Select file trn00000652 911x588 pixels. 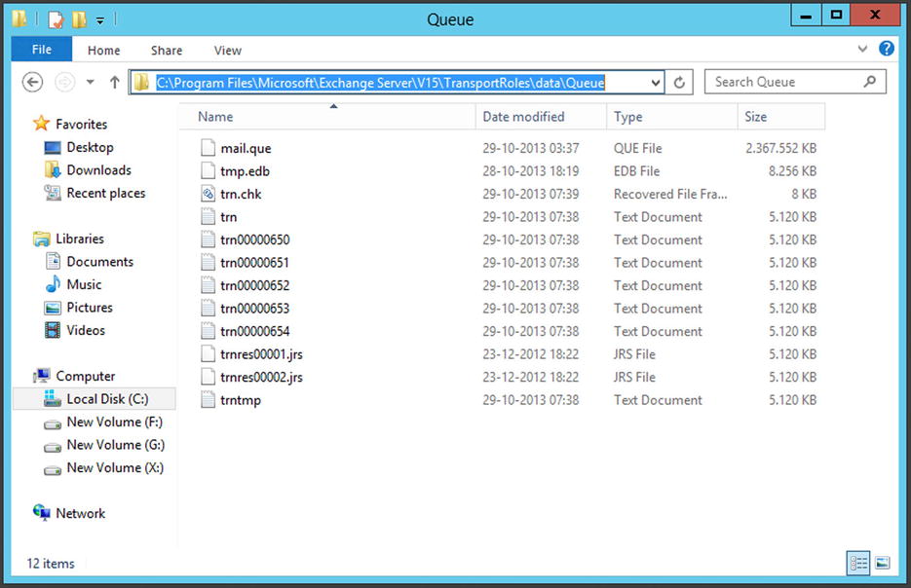point(254,285)
